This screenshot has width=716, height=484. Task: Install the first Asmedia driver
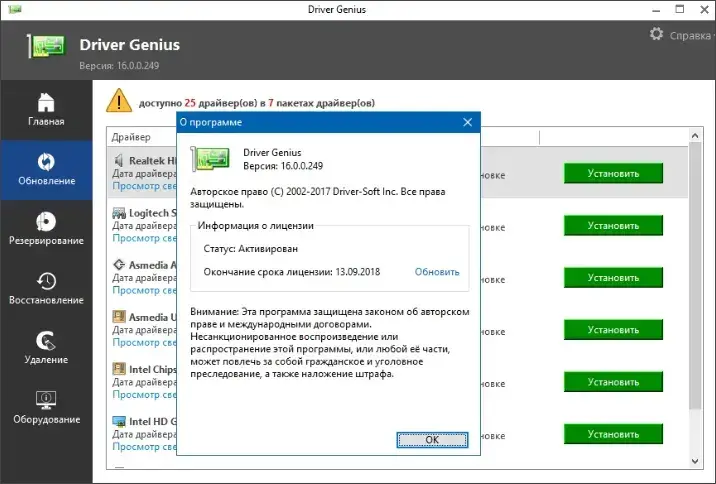(x=613, y=278)
